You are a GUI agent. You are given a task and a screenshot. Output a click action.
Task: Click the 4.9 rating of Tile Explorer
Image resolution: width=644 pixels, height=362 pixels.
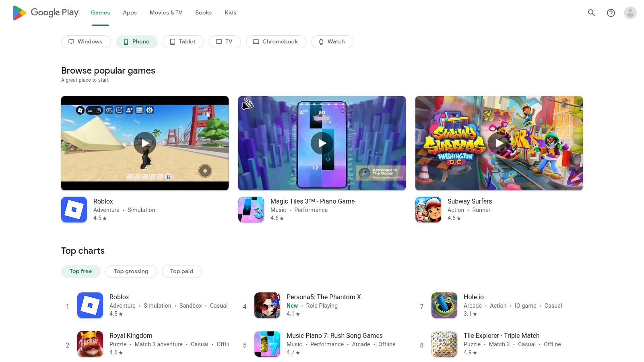click(470, 352)
